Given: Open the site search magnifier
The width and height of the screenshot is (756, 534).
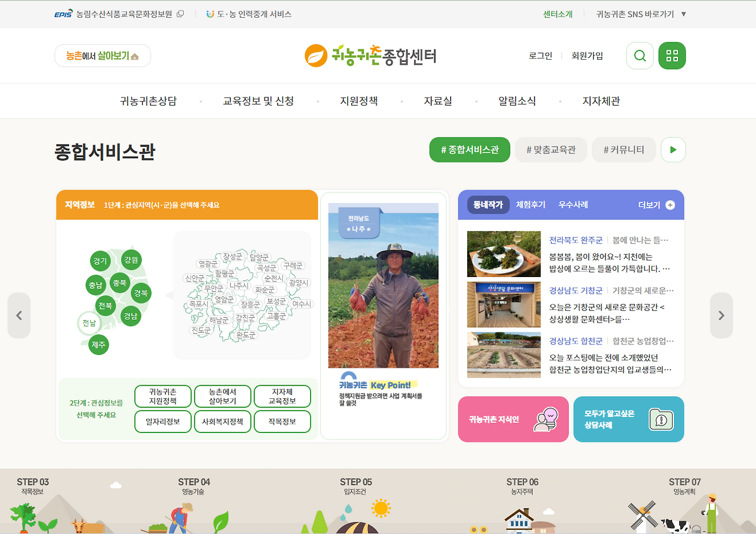Looking at the screenshot, I should tap(640, 55).
